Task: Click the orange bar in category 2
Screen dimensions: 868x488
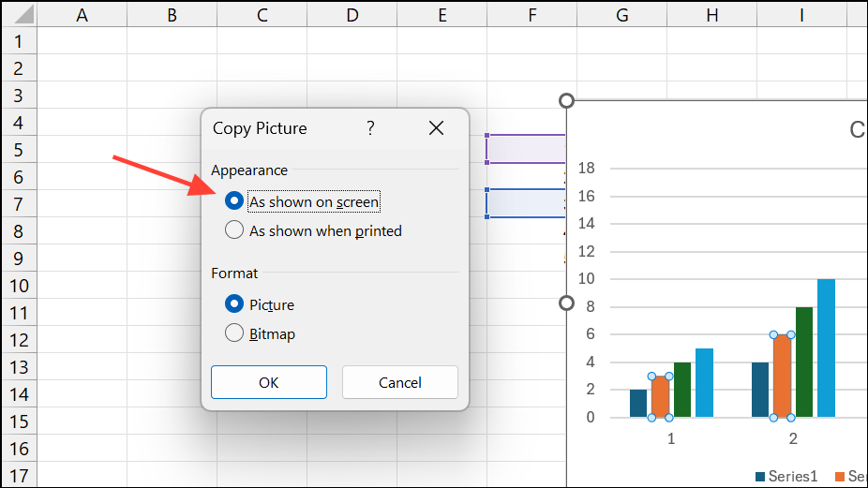Action: (x=782, y=376)
